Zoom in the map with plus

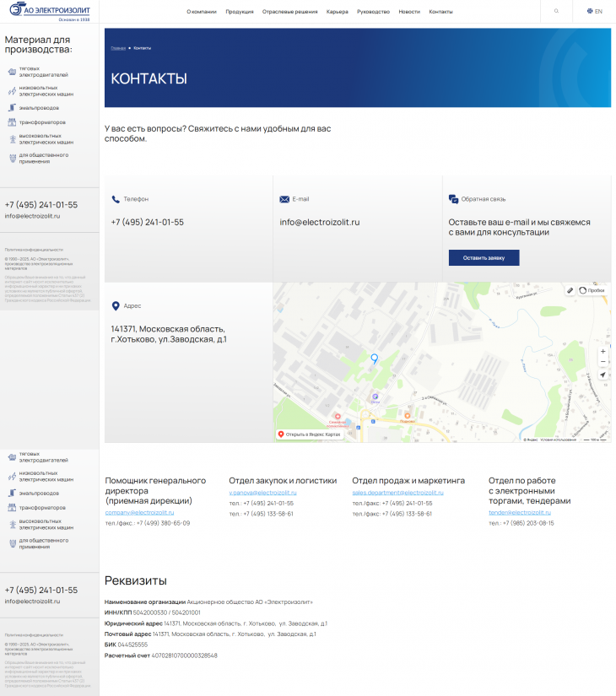pos(602,351)
